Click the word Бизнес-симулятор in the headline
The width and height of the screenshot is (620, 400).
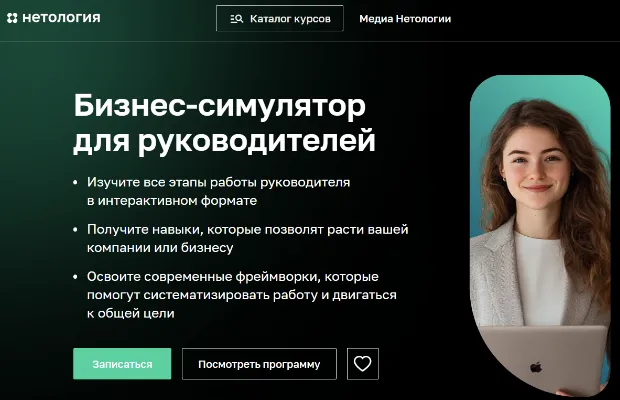[x=219, y=106]
